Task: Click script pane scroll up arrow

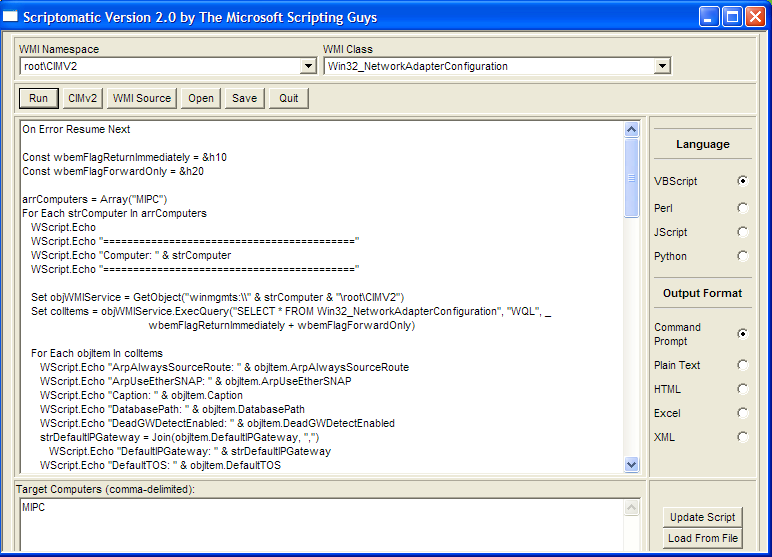Action: pos(631,130)
